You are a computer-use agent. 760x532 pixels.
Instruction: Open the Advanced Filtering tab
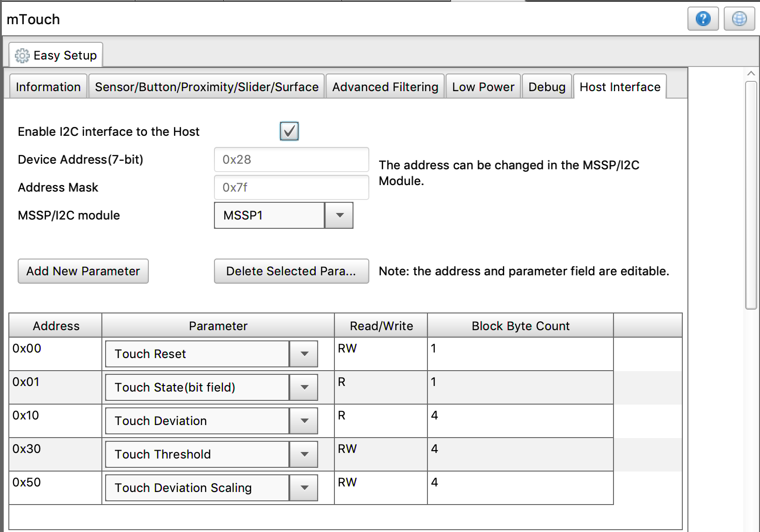click(385, 86)
